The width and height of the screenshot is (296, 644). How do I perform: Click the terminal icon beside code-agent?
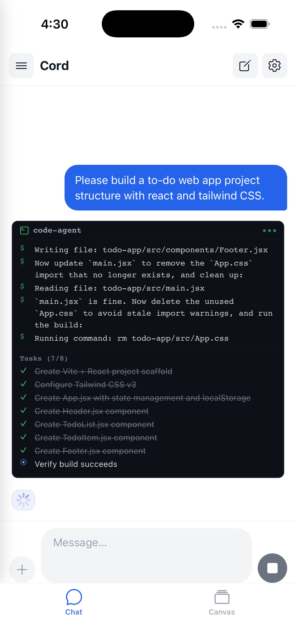click(x=24, y=230)
